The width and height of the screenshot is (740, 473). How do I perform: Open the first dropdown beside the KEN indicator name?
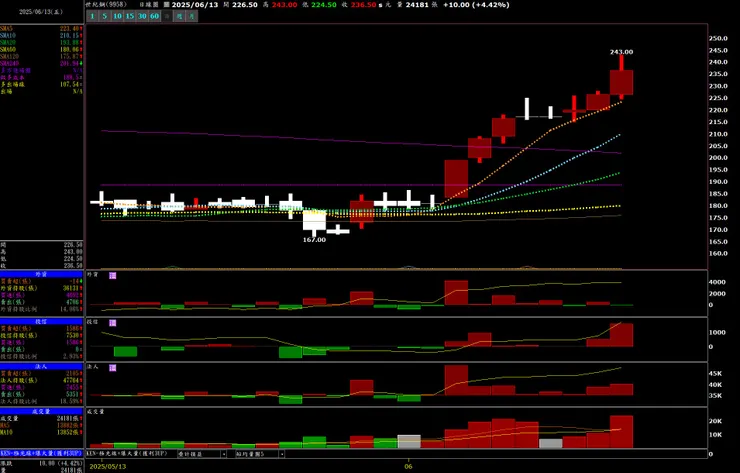[202, 454]
